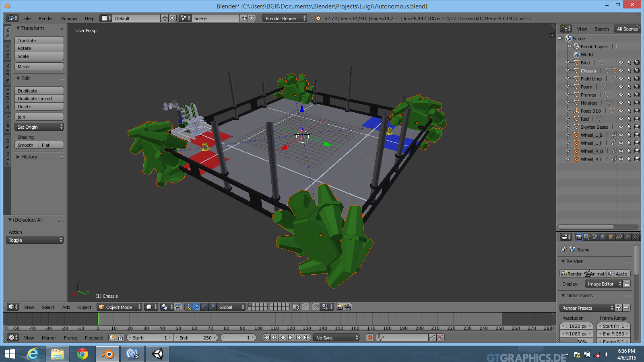Click the OpenGL render image camera icon
Viewport: 644px width, 362px height.
pyautogui.click(x=340, y=307)
